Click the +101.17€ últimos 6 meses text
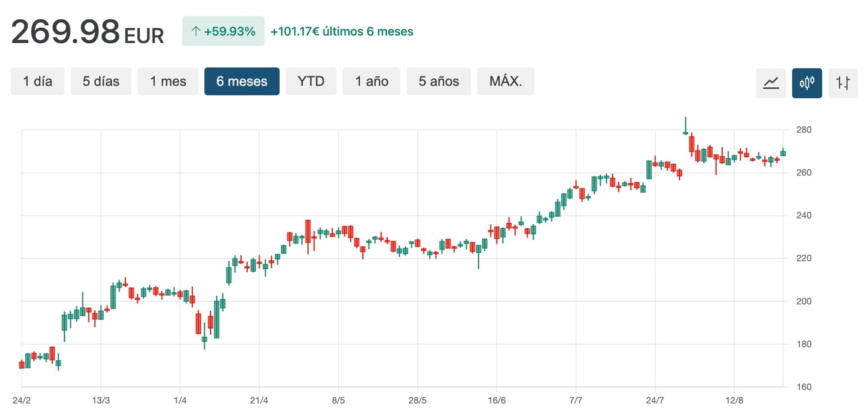 coord(342,31)
